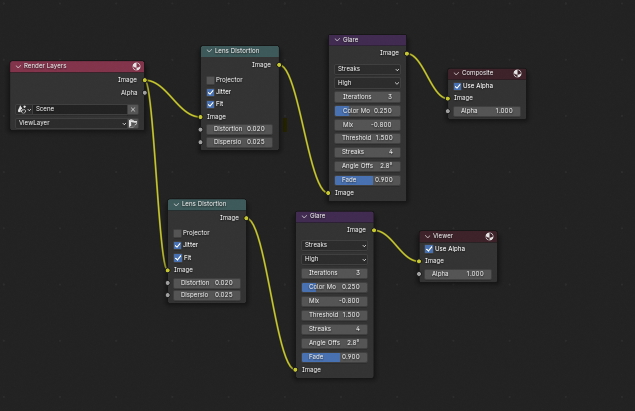Enable Projector in lower Lens Distortion node
635x411 pixels.
(x=177, y=233)
